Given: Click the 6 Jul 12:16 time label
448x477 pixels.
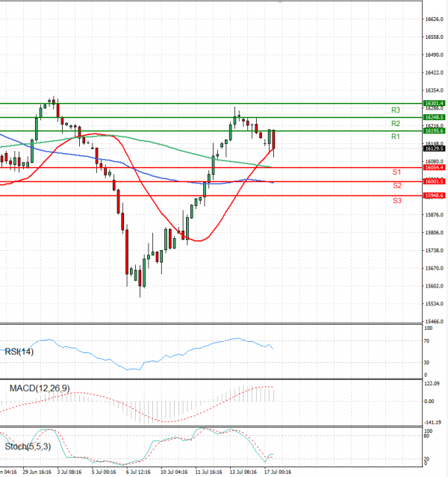Looking at the screenshot, I should pos(138,472).
